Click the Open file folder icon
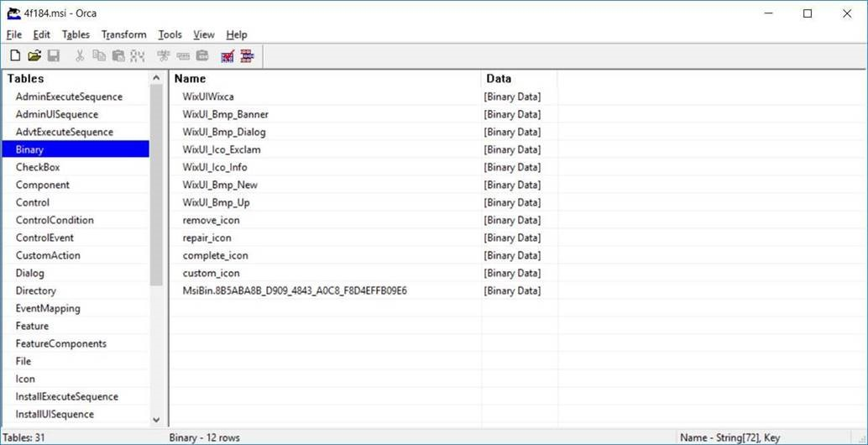 click(x=34, y=56)
